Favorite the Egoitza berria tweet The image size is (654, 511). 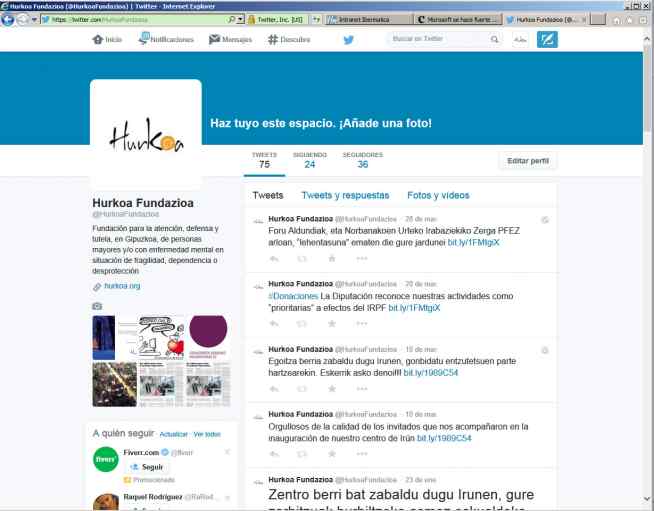(x=332, y=389)
